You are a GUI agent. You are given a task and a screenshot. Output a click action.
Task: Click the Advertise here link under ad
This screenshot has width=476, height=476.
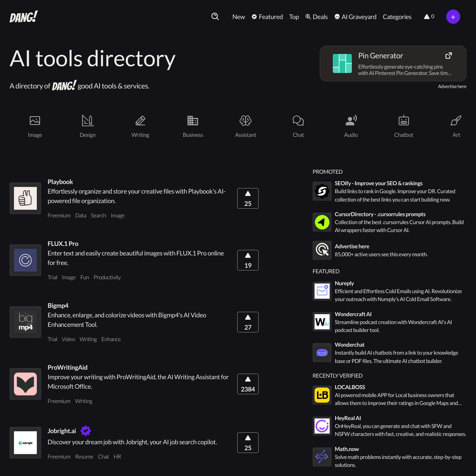click(x=452, y=86)
